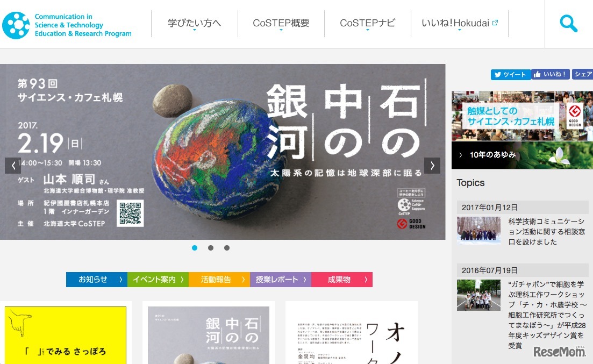This screenshot has height=364, width=593.
Task: Open the 触媒としてのサイエンス・カフェ札幌 banner
Action: pos(522,116)
